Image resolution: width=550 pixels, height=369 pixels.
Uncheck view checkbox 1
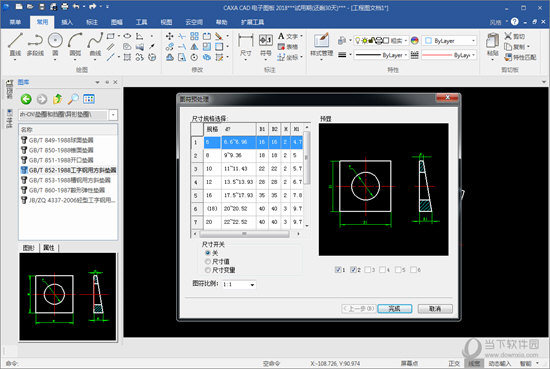pyautogui.click(x=338, y=269)
